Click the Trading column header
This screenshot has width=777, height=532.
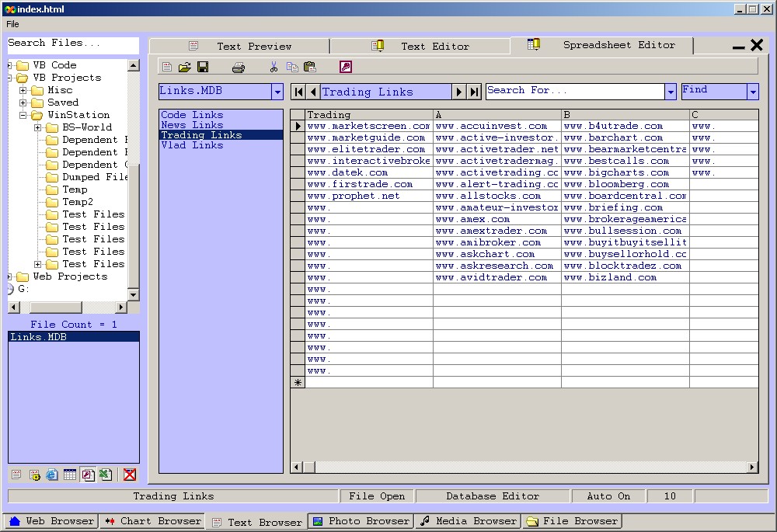click(368, 114)
